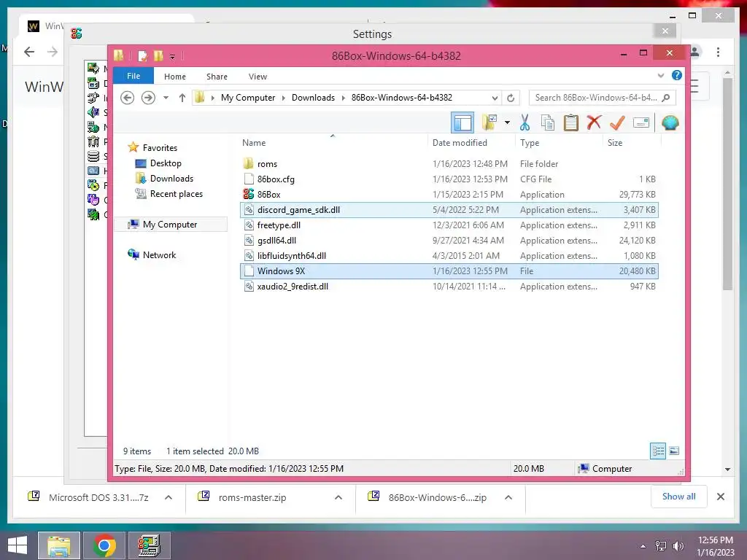The image size is (747, 560).
Task: Expand the address bar history dropdown
Action: 495,98
